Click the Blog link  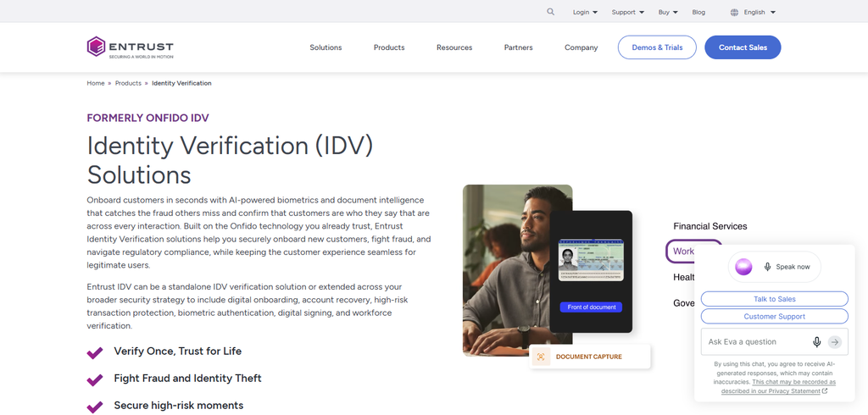698,12
